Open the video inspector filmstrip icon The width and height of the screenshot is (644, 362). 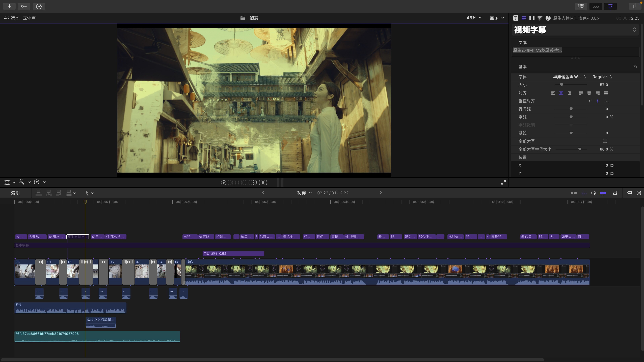(532, 18)
